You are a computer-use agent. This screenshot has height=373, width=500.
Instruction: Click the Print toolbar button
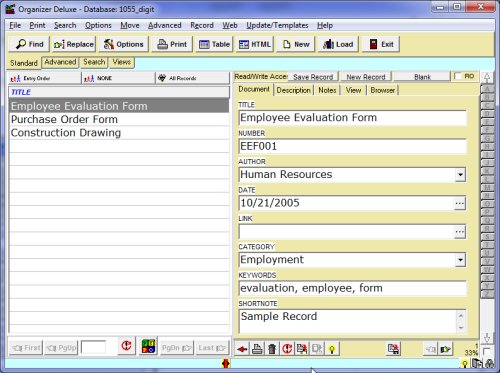click(x=172, y=44)
